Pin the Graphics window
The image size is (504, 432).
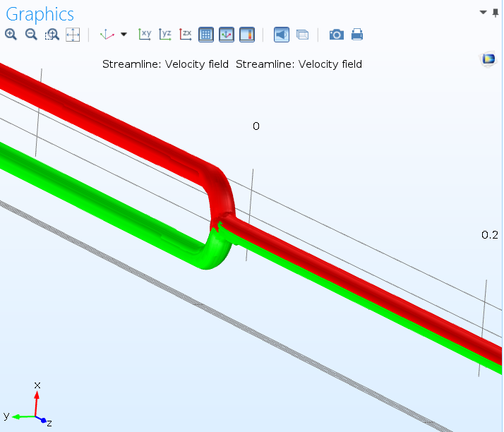pos(497,12)
